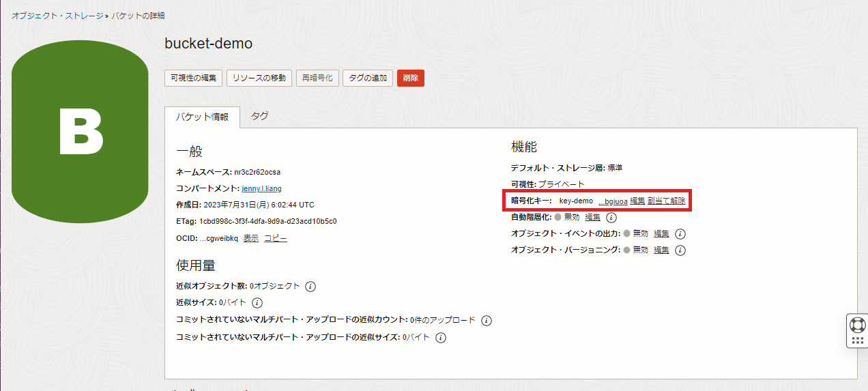Screen dimensions: 868x391
Task: Click info icon for マルチパート・アップロードの近似カウント
Action: pyautogui.click(x=487, y=321)
